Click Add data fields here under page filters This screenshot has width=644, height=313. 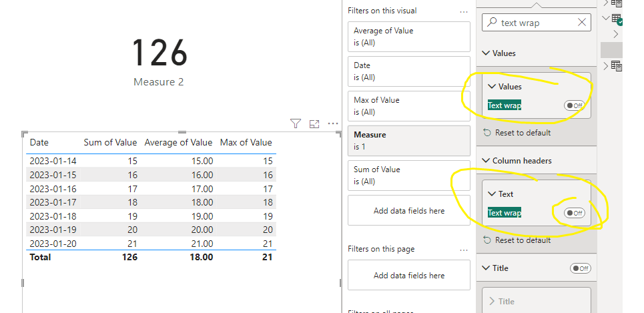408,275
